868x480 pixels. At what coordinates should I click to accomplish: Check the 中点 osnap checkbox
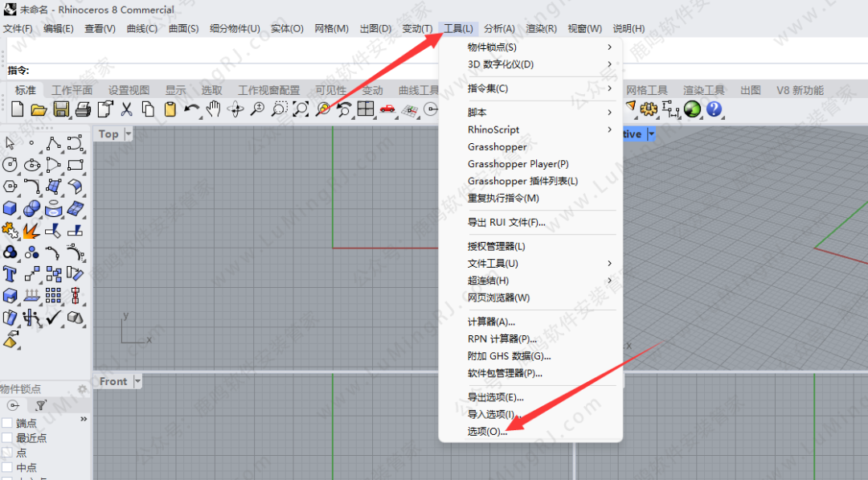pos(7,467)
